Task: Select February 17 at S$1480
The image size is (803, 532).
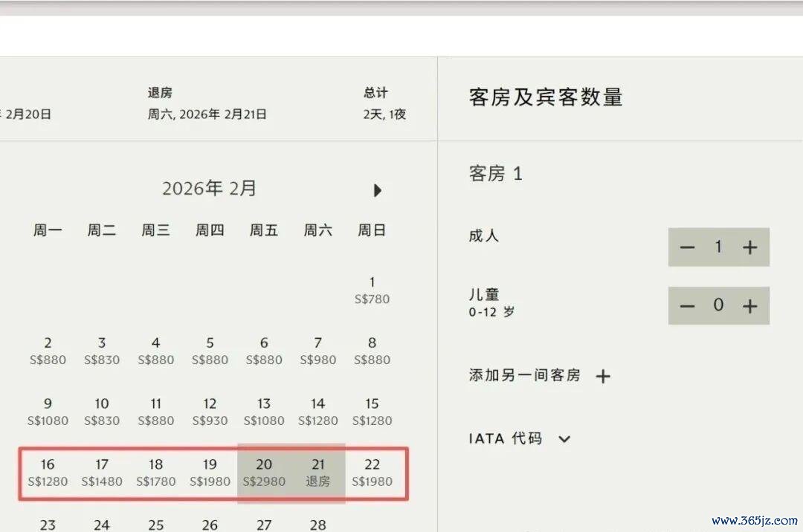Action: pyautogui.click(x=102, y=473)
